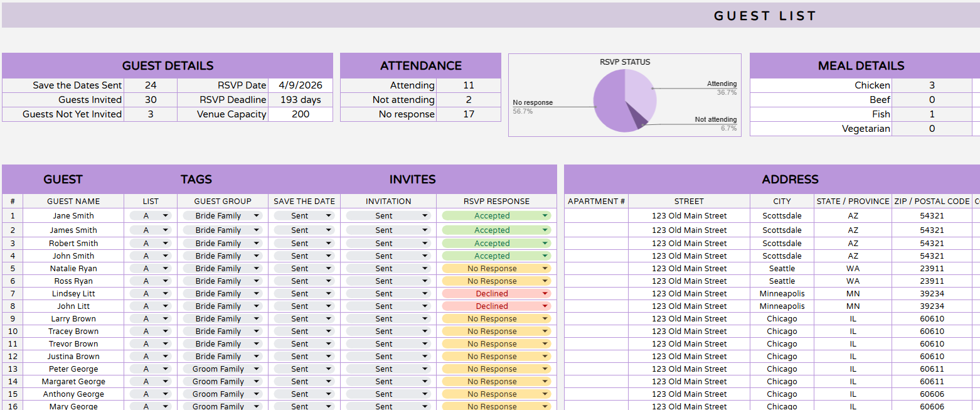Expand Lindsey Litt's Declined RSVP dropdown
980x410 pixels.
tap(545, 294)
